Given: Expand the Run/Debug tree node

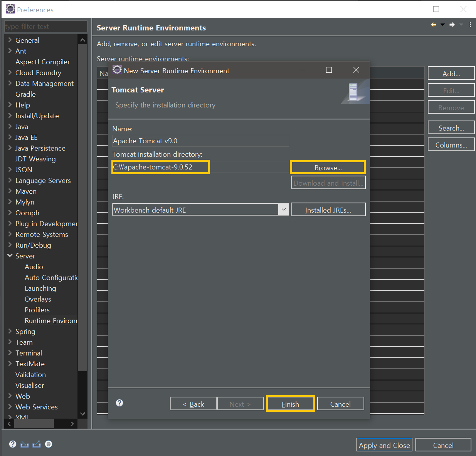Looking at the screenshot, I should point(10,245).
